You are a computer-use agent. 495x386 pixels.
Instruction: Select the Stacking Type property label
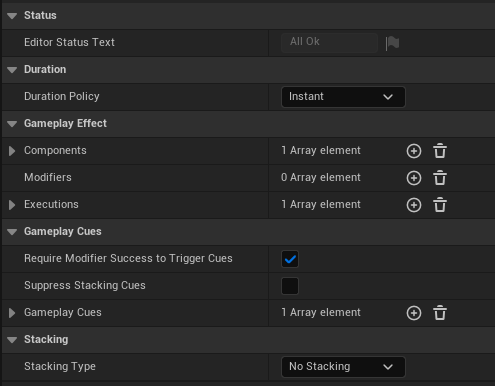pyautogui.click(x=60, y=366)
